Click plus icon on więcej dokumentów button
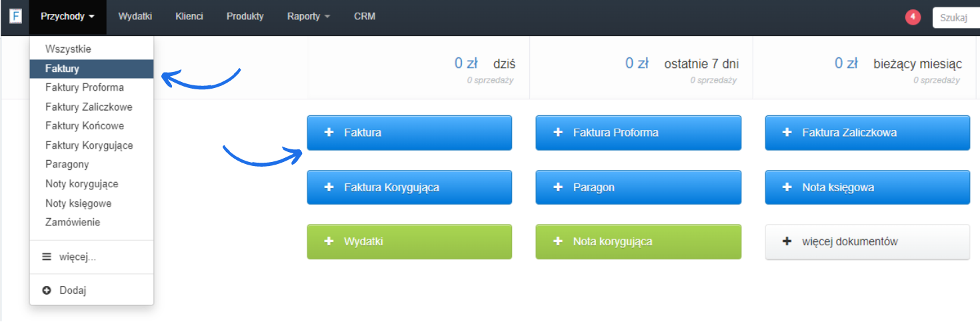This screenshot has width=980, height=330. point(787,241)
